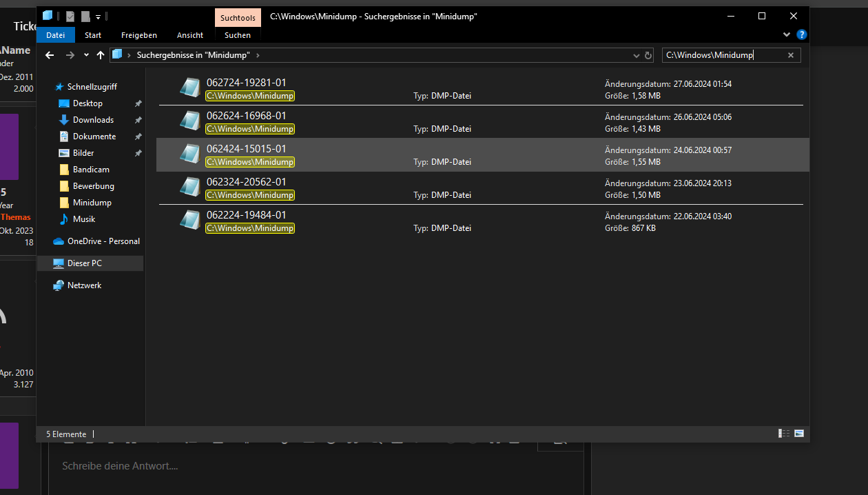Click the highlighted path under 062224-19484-01
This screenshot has height=495, width=868.
pos(250,228)
